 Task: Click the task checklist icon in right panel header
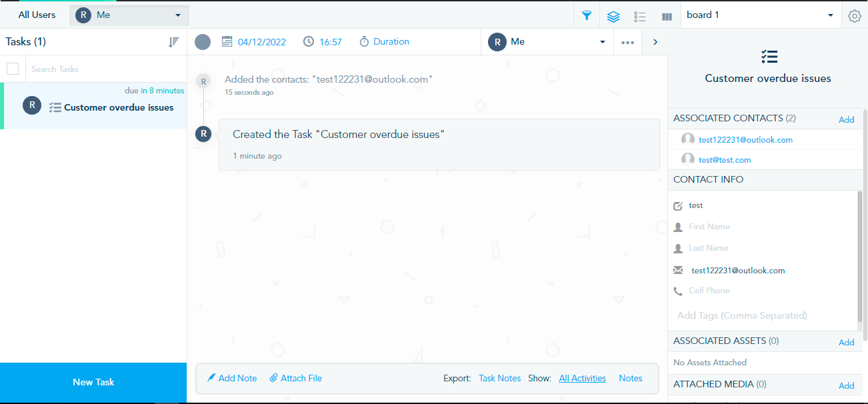click(769, 57)
